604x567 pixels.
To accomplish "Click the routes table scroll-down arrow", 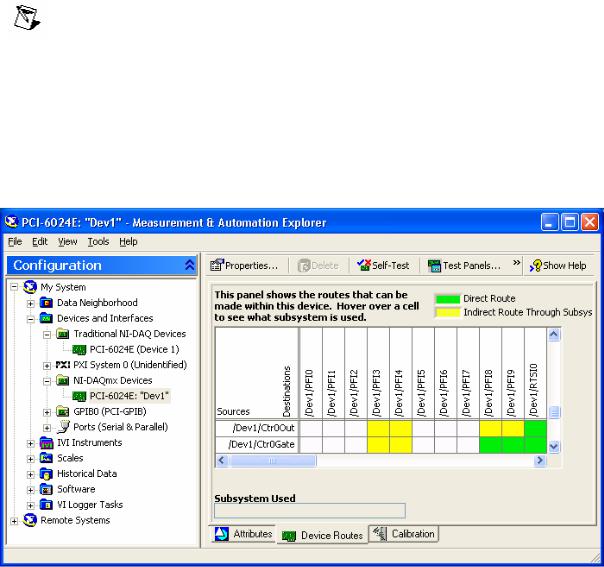I will 554,446.
